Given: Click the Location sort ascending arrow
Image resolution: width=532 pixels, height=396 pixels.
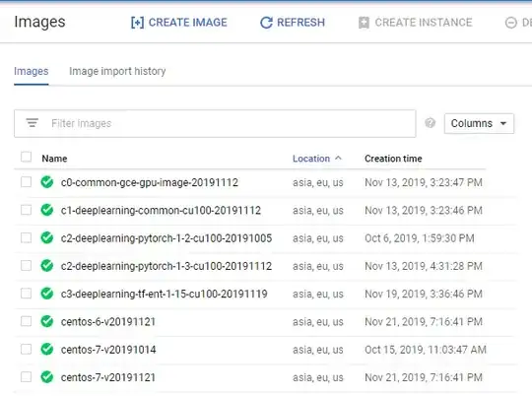Looking at the screenshot, I should pyautogui.click(x=338, y=159).
